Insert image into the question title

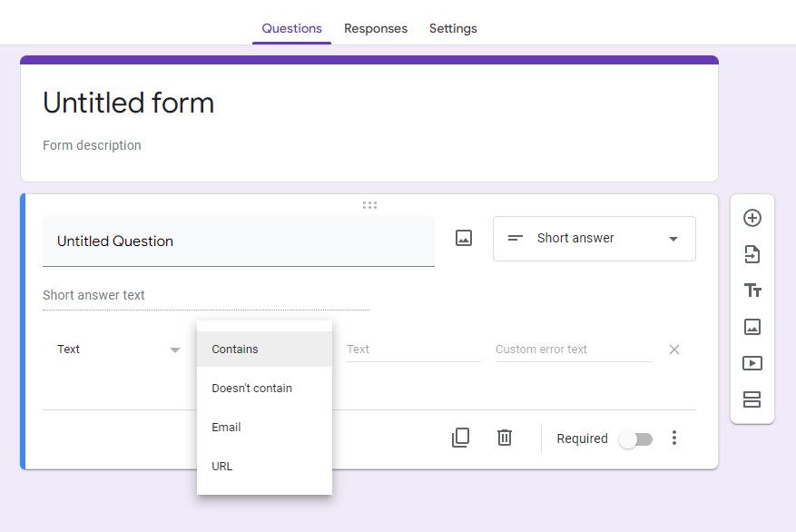(x=464, y=238)
